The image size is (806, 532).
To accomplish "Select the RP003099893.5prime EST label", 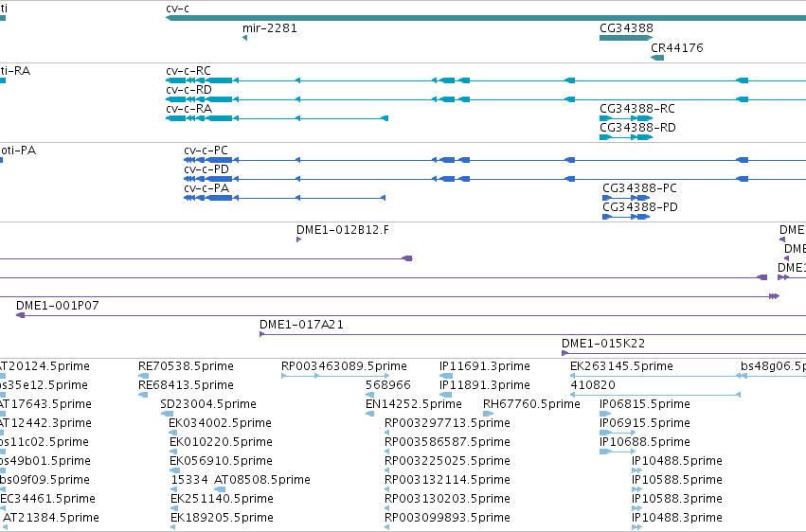I will (447, 518).
